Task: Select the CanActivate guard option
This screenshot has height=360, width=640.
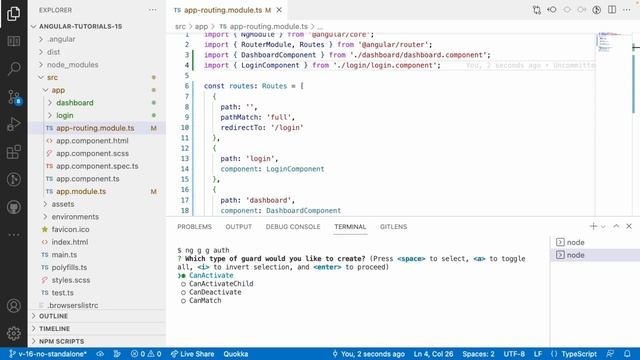Action: click(x=211, y=276)
